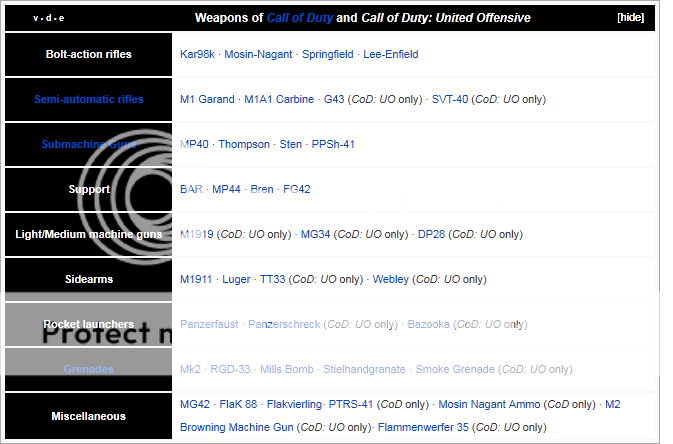The width and height of the screenshot is (673, 444).
Task: Open the M1A1 Carbine link
Action: pyautogui.click(x=279, y=99)
